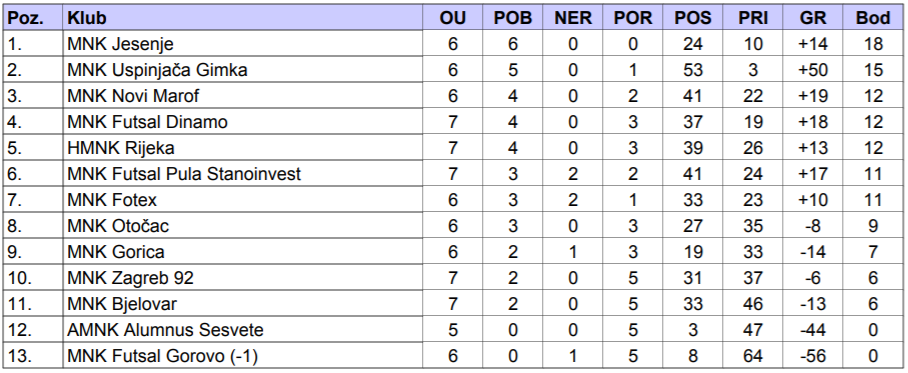
Task: Click the Poz. column header
Action: click(x=33, y=18)
